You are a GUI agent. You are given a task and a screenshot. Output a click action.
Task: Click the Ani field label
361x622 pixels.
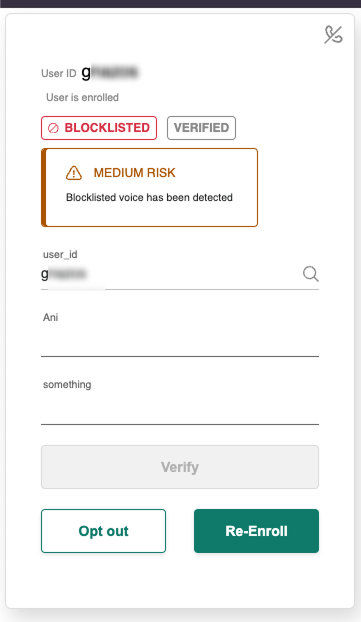50,317
